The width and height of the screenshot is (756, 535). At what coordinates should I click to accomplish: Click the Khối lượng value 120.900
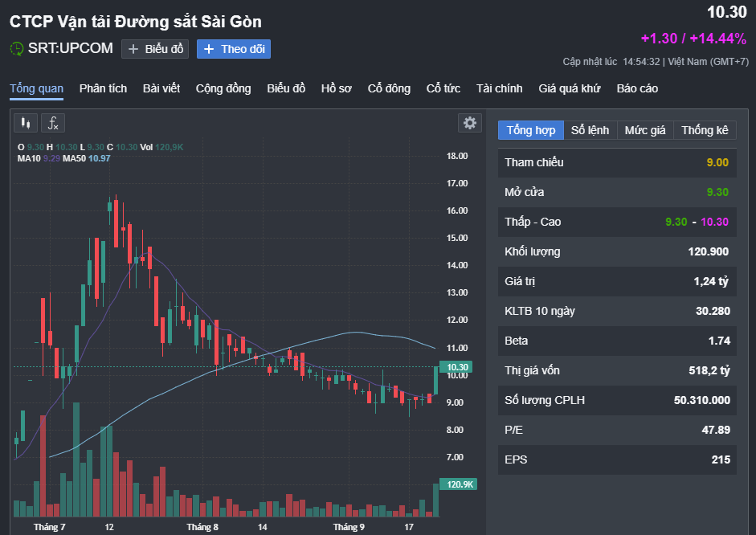[709, 251]
